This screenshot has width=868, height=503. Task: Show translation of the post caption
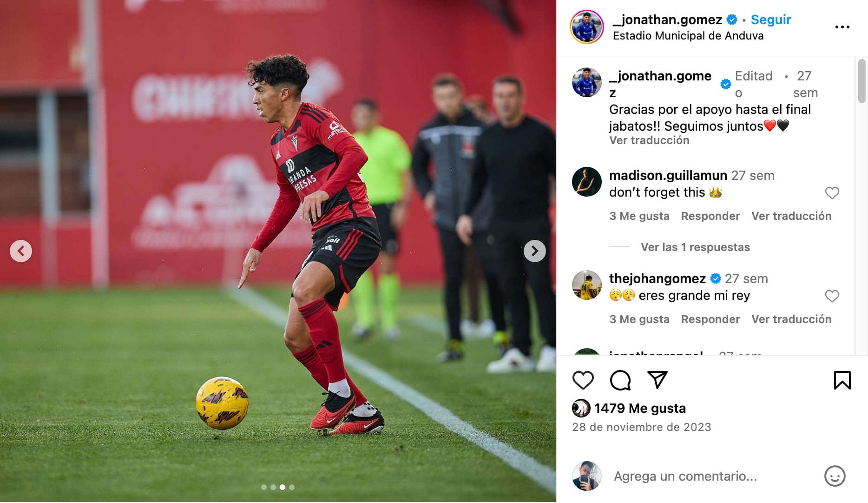pos(649,140)
